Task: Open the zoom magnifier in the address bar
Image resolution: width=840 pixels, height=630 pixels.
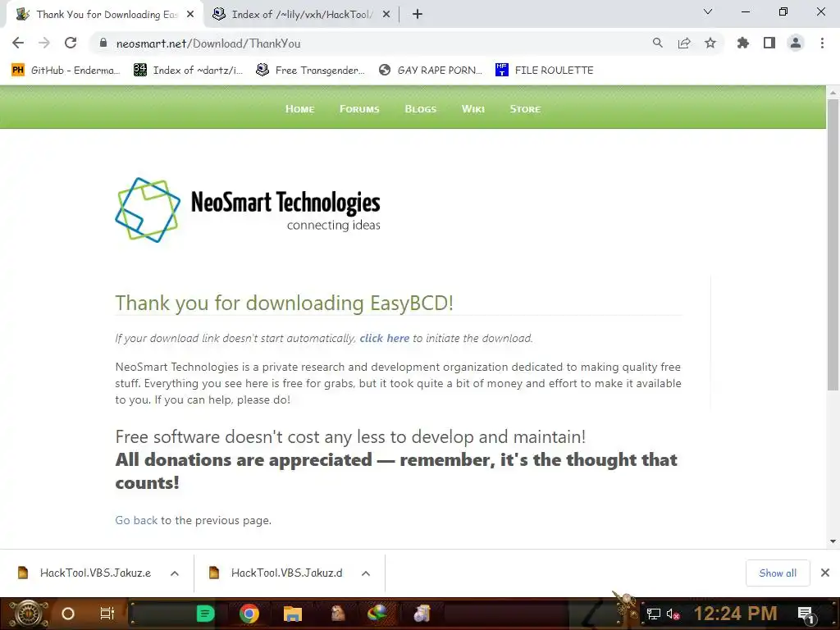Action: (x=657, y=43)
